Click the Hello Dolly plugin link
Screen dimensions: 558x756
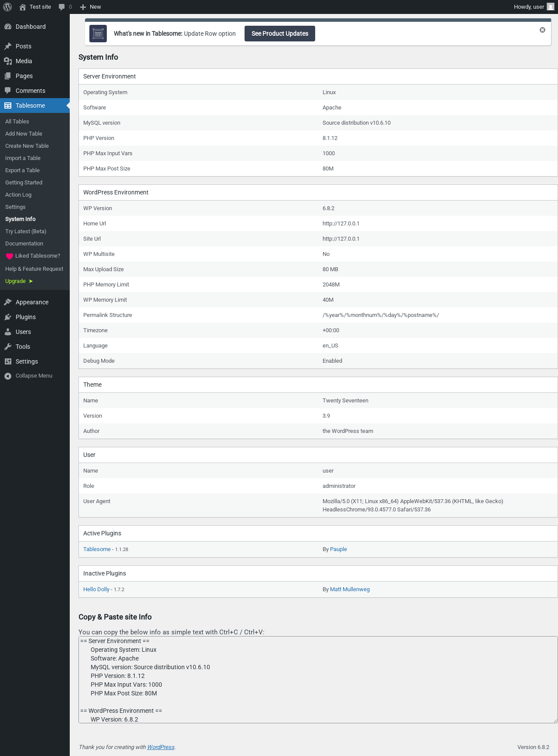click(x=96, y=589)
